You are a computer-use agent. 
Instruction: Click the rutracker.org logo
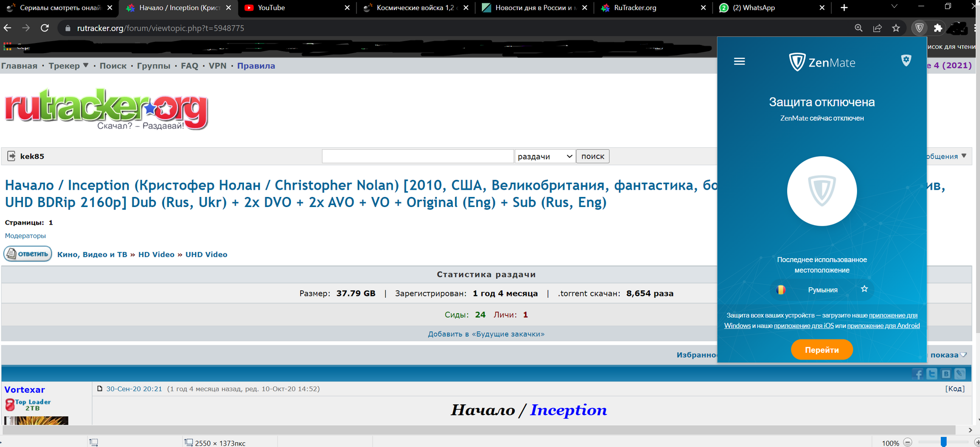[106, 109]
